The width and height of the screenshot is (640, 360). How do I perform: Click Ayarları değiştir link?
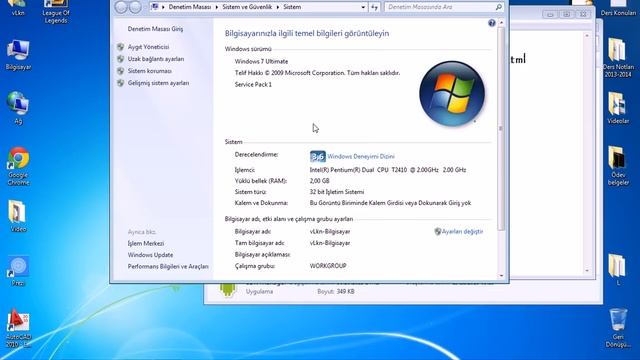click(462, 231)
